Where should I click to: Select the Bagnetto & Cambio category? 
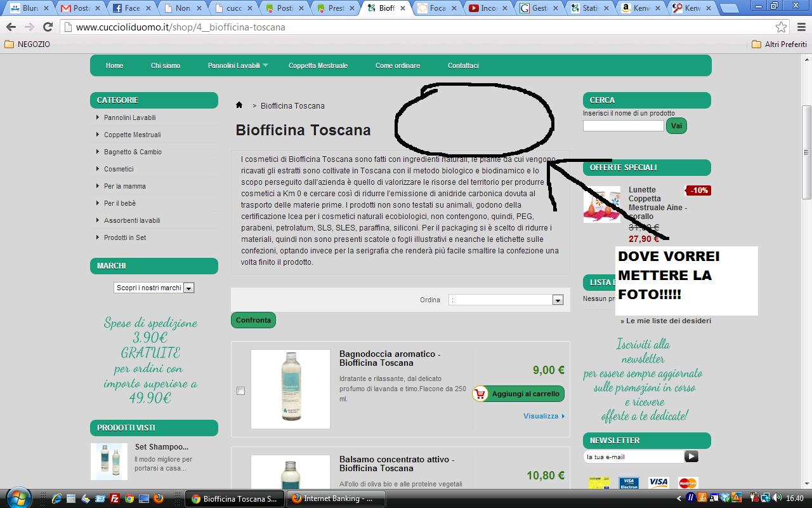point(133,152)
